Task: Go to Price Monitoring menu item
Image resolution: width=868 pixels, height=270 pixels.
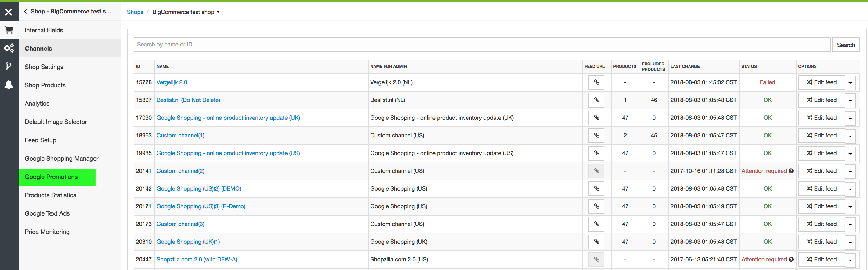Action: tap(47, 232)
